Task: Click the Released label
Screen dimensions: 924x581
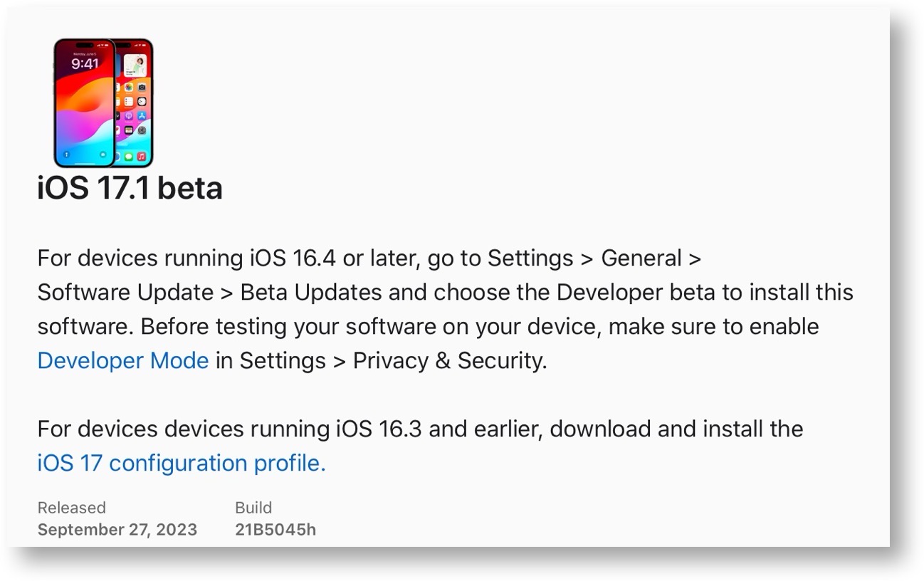Action: pos(71,508)
